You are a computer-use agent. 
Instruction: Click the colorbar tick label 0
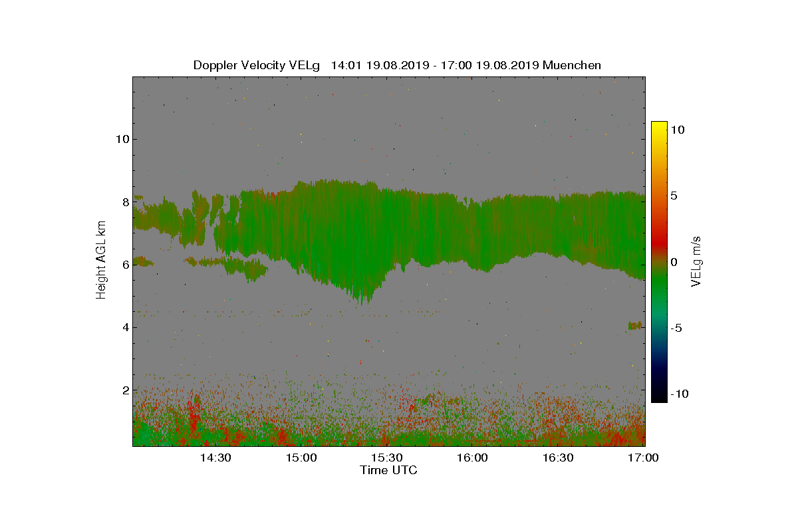(674, 262)
